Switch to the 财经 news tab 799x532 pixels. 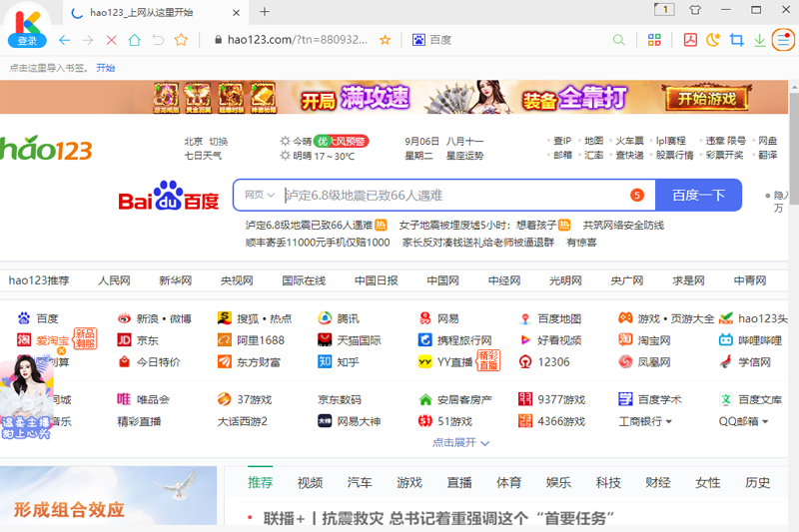(657, 483)
